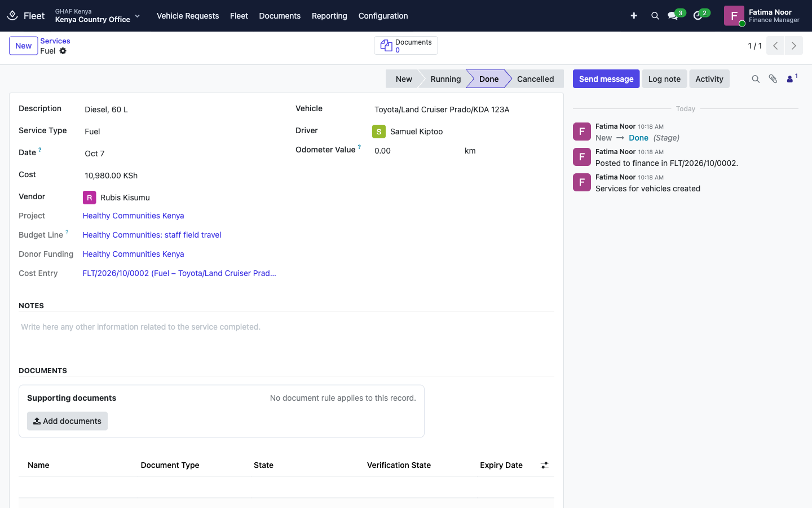Open the Reporting menu
The image size is (812, 508).
coord(329,16)
